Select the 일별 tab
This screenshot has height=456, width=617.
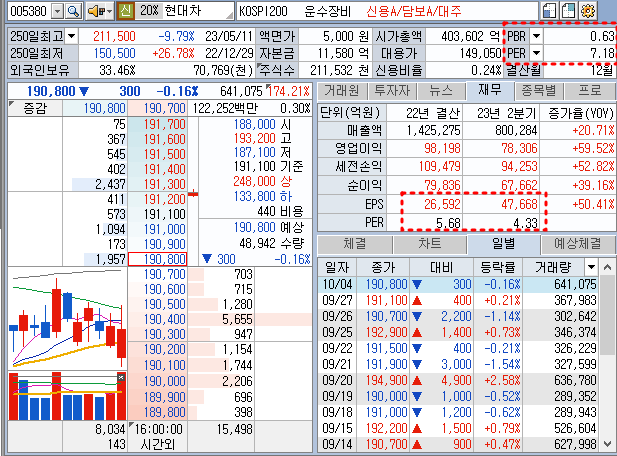(504, 244)
